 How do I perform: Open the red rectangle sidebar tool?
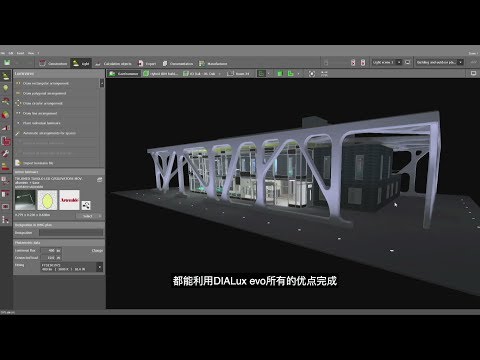tap(6, 207)
